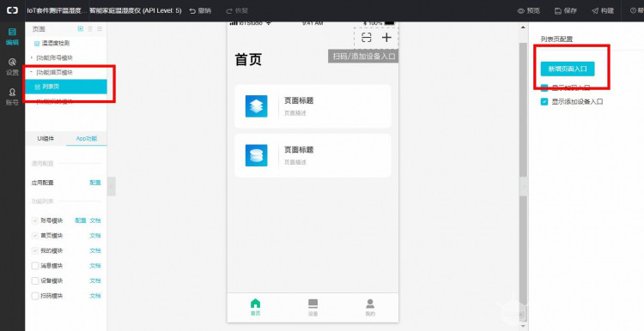Open the 文档 link for 设备模块

click(x=95, y=281)
